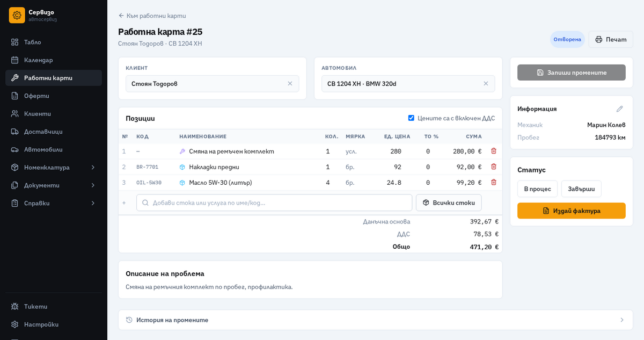The width and height of the screenshot is (644, 340).
Task: Click the Отворена status badge
Action: [x=567, y=39]
